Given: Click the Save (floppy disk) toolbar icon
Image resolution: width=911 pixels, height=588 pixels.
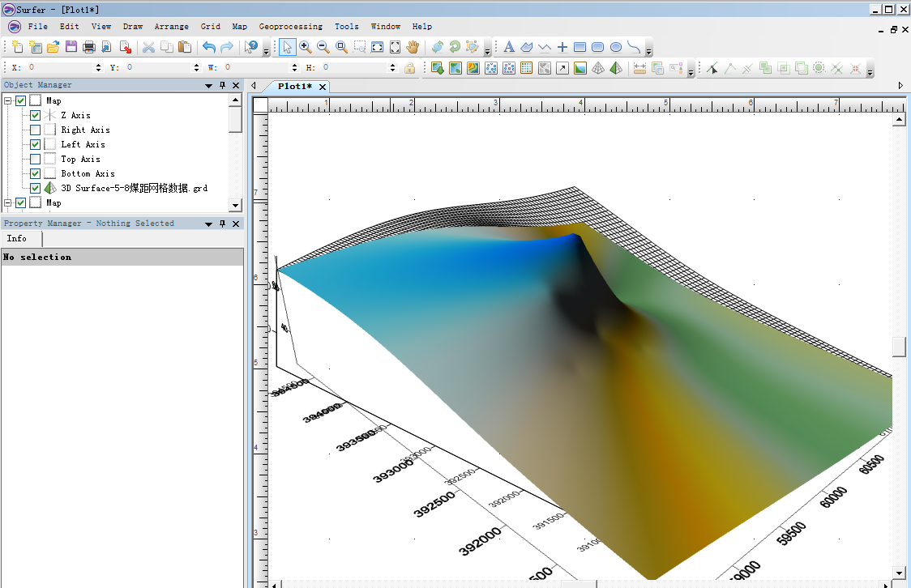Looking at the screenshot, I should click(x=71, y=47).
